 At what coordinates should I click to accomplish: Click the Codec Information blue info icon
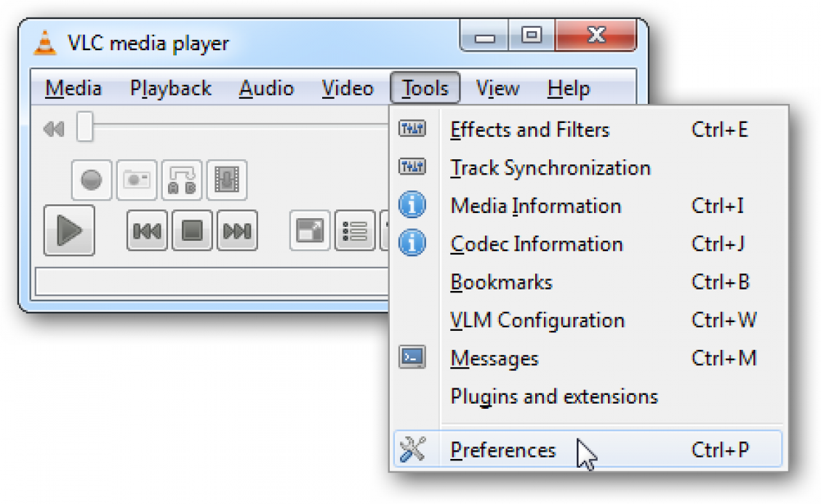[412, 243]
